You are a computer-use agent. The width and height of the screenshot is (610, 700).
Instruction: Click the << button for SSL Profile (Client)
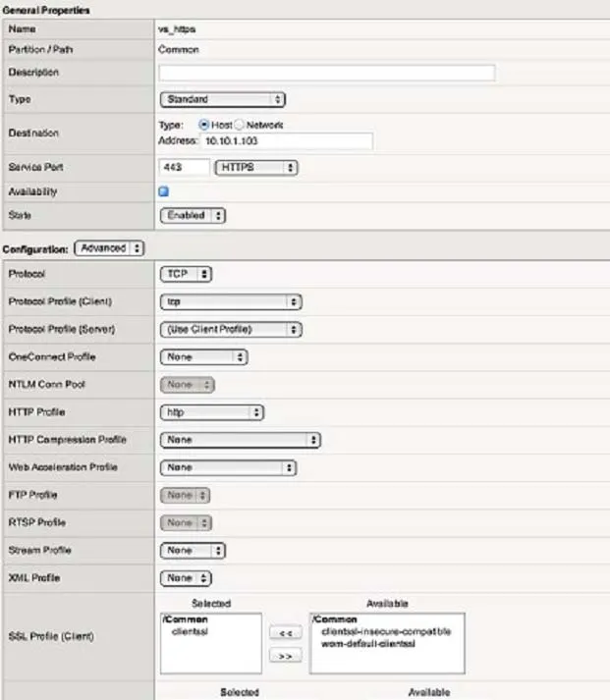coord(285,632)
